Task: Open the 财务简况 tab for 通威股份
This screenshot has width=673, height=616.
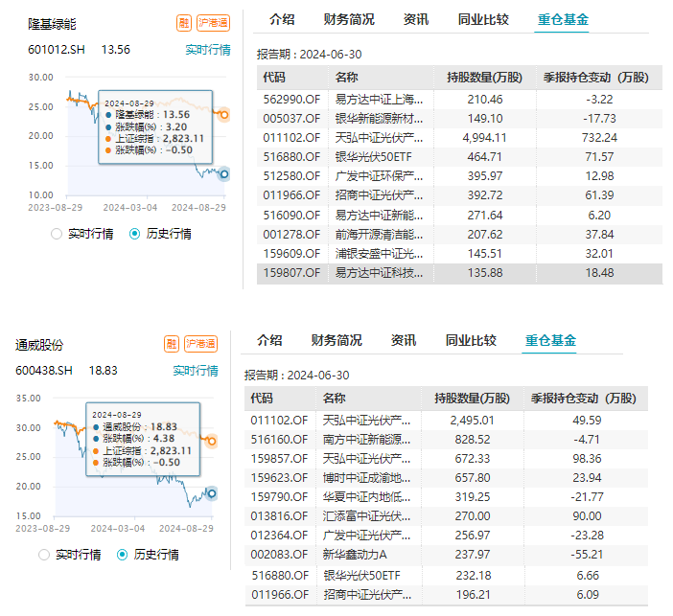Action: tap(336, 340)
